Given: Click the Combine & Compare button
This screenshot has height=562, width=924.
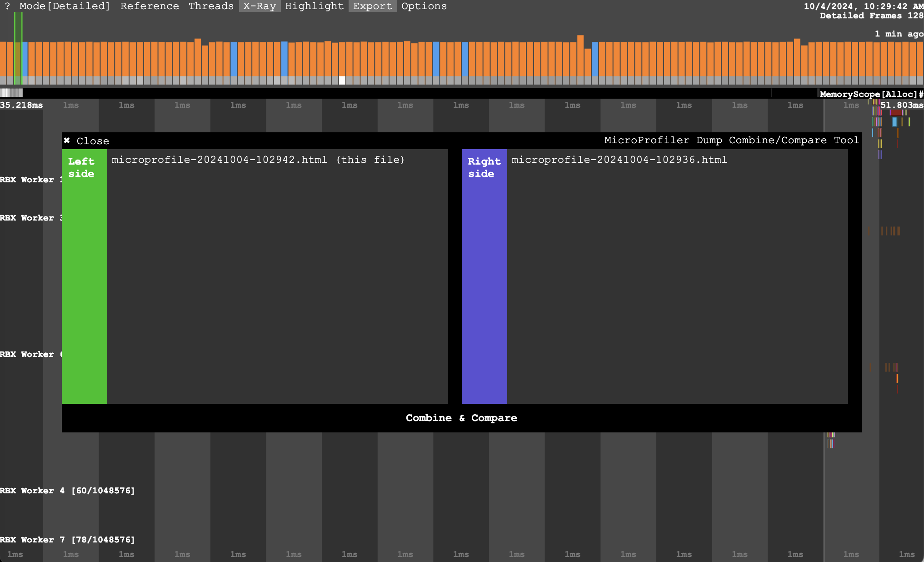Looking at the screenshot, I should (461, 418).
